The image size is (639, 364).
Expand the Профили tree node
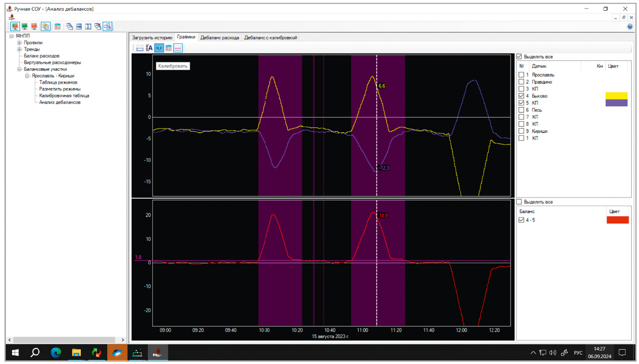point(19,43)
